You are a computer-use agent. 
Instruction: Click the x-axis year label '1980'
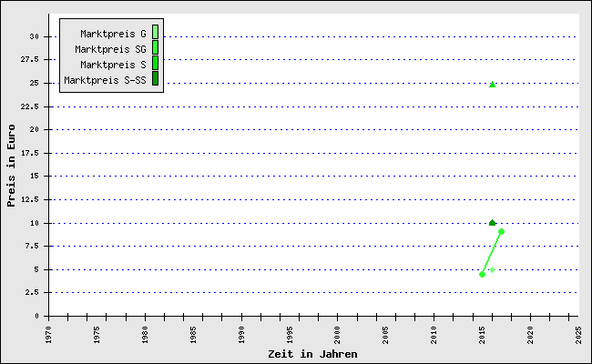coord(145,335)
